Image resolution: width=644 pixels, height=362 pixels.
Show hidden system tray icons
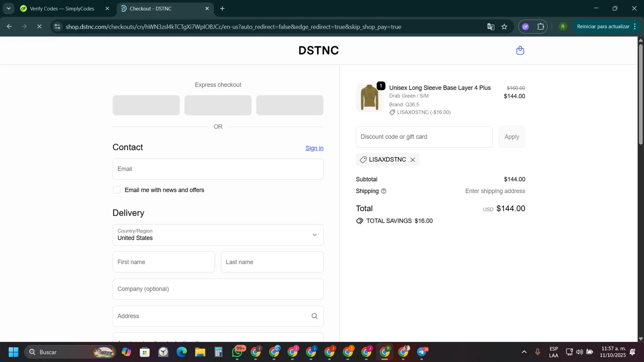[524, 352]
